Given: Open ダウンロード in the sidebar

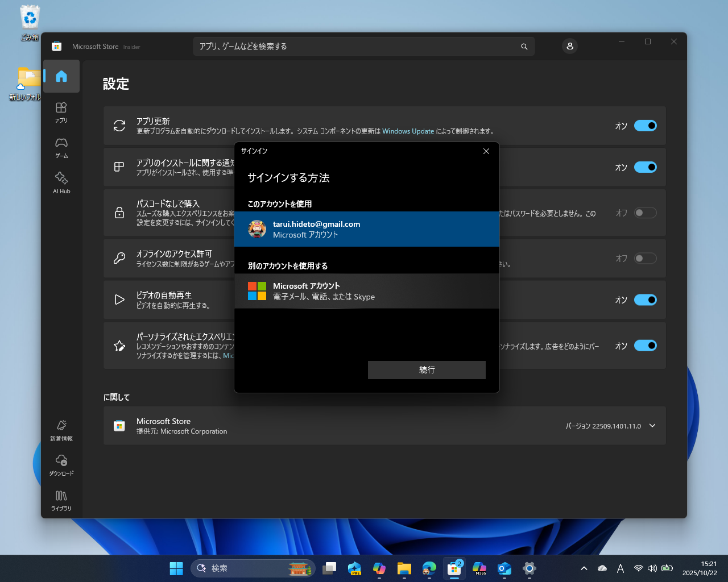Looking at the screenshot, I should [61, 465].
